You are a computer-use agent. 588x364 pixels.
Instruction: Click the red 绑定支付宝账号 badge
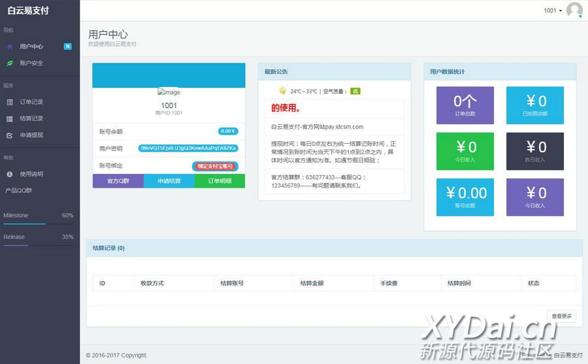click(215, 166)
